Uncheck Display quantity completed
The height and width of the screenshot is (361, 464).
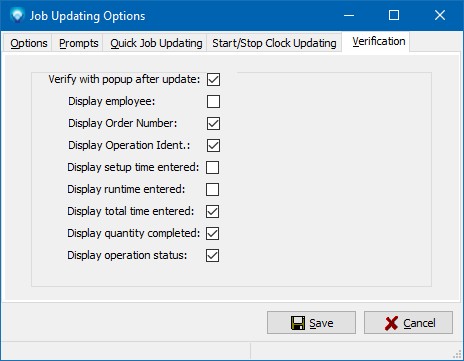(x=212, y=233)
